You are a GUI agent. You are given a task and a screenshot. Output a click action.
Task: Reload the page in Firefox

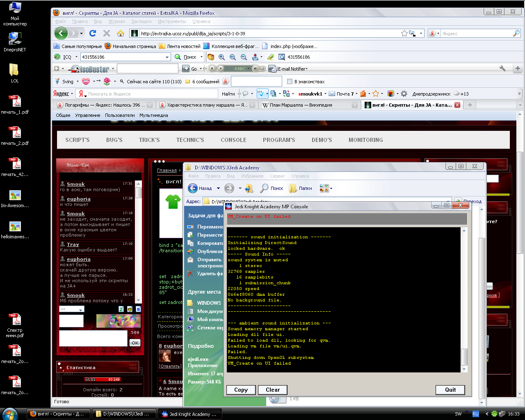pyautogui.click(x=93, y=33)
